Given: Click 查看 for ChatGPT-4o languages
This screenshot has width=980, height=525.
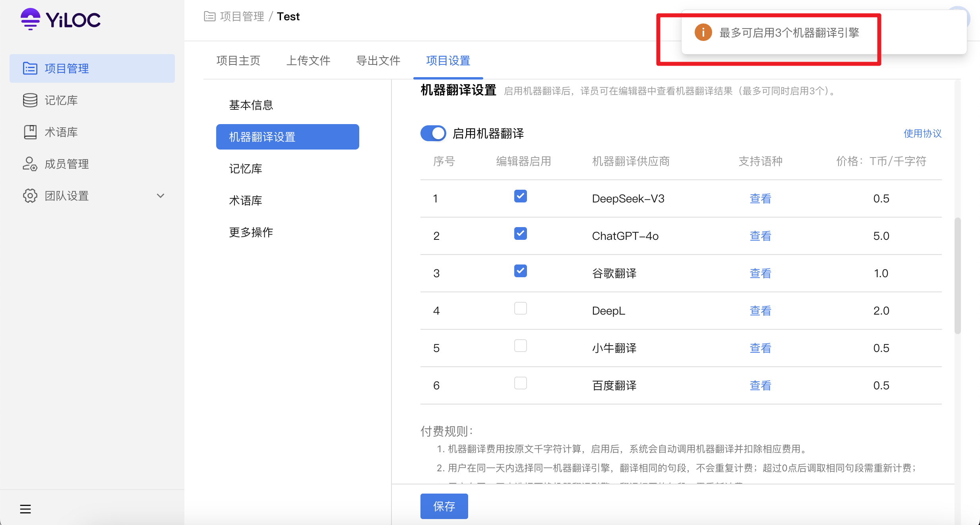Looking at the screenshot, I should (761, 236).
